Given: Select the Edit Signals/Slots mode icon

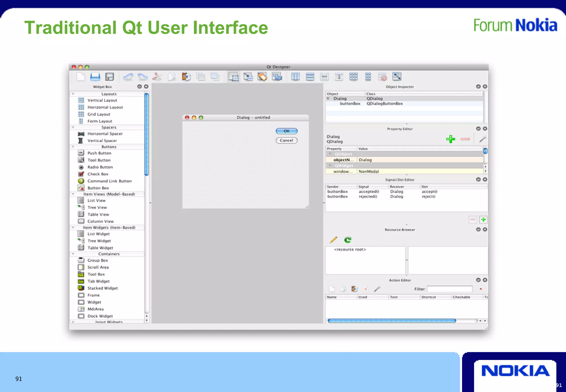Looking at the screenshot, I should pyautogui.click(x=248, y=77).
